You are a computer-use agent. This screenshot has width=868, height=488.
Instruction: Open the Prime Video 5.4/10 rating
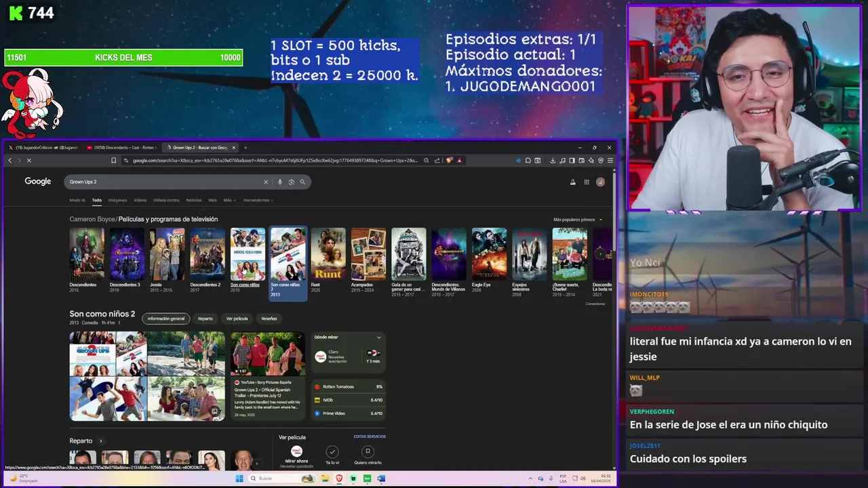pyautogui.click(x=349, y=413)
